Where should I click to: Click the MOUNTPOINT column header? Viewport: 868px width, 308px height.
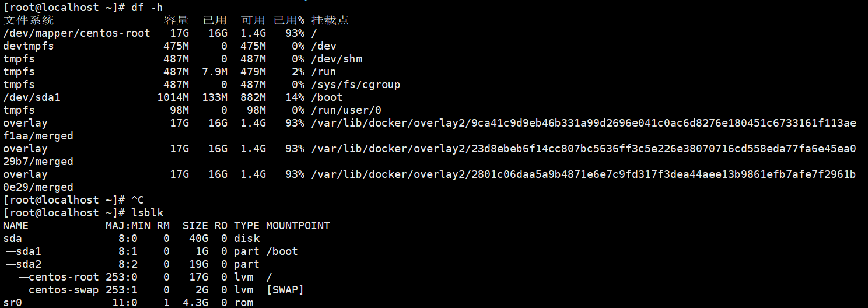[297, 226]
